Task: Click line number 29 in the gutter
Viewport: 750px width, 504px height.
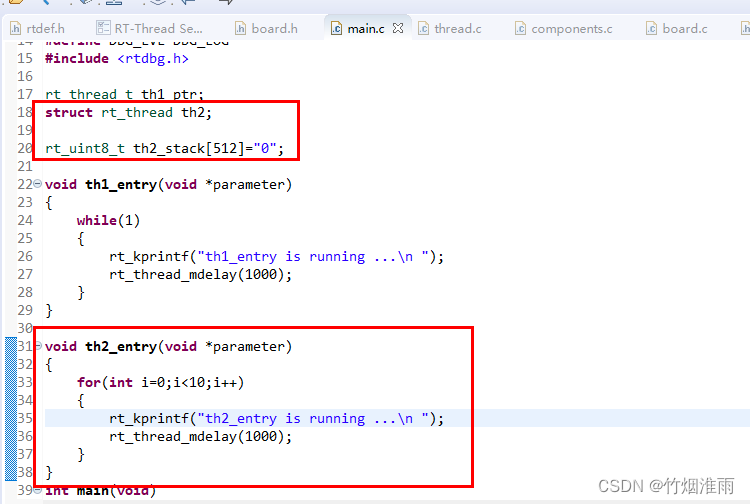Action: [x=25, y=310]
